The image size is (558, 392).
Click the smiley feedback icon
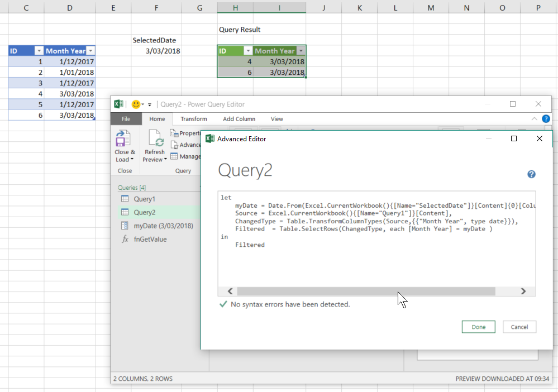point(136,104)
